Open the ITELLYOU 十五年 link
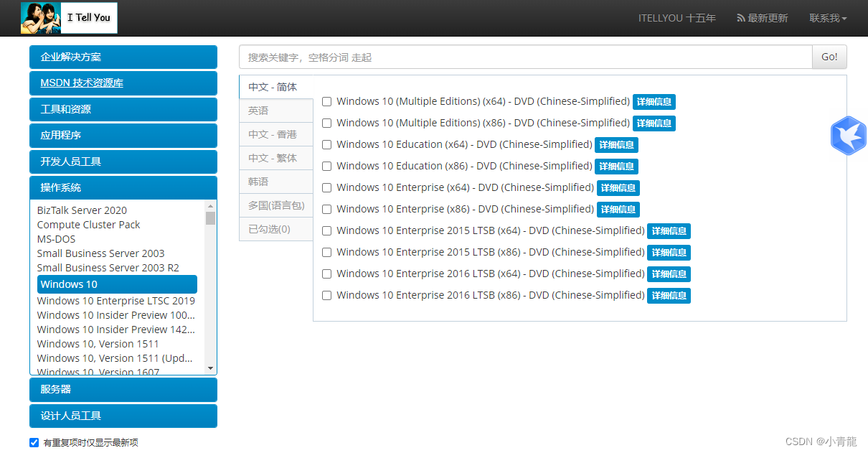The height and width of the screenshot is (453, 868). (x=677, y=18)
